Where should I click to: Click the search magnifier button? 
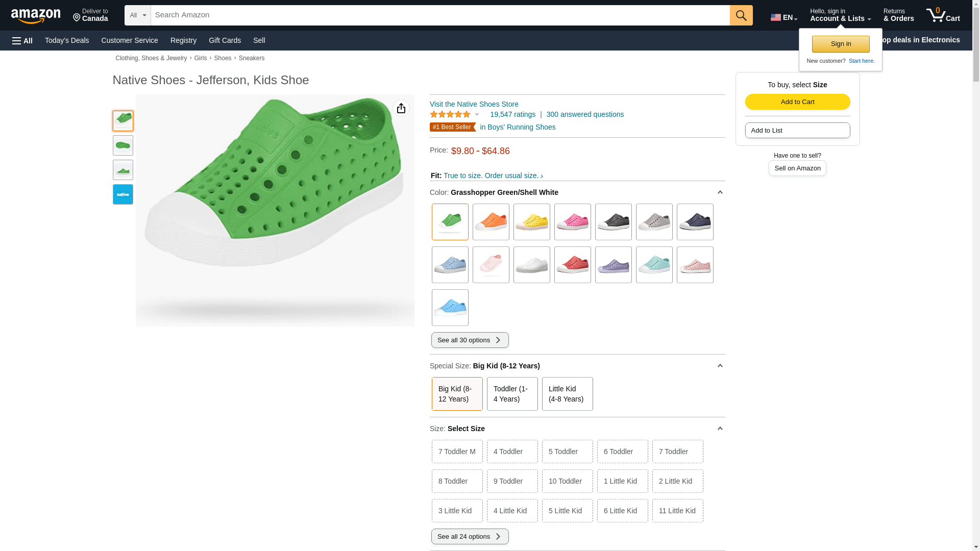[741, 15]
